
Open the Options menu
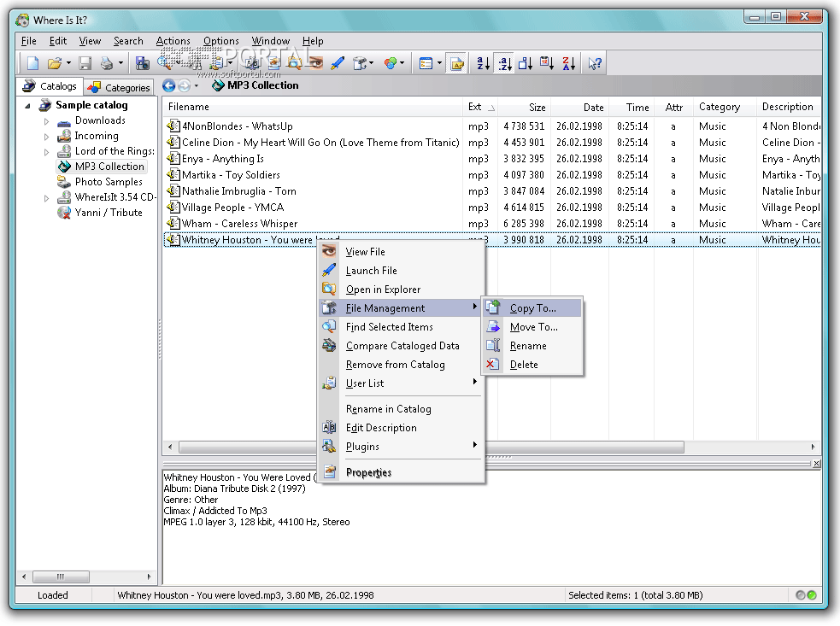pos(220,41)
